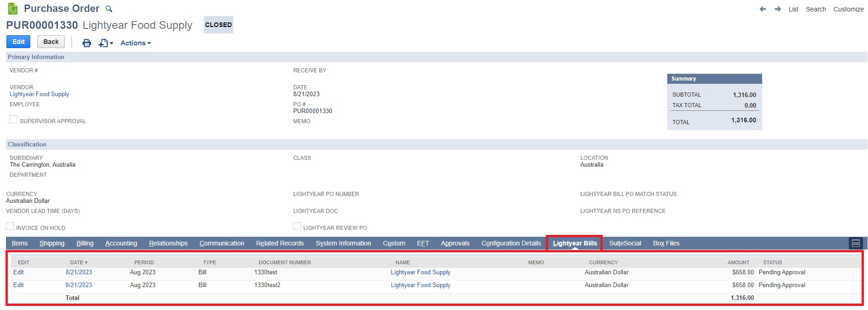Screen dimensions: 868x310
Task: Toggle subtab layout icon at far right of tab bar
Action: (x=856, y=243)
